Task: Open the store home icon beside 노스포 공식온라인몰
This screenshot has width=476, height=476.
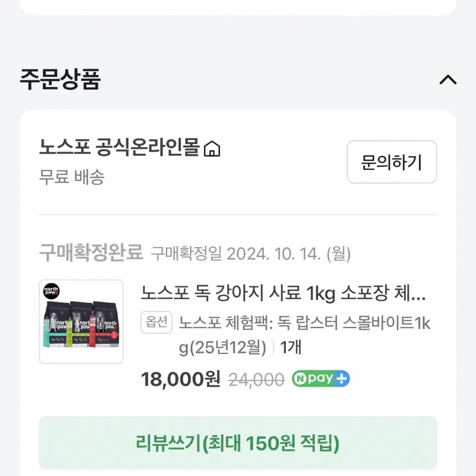Action: point(212,149)
